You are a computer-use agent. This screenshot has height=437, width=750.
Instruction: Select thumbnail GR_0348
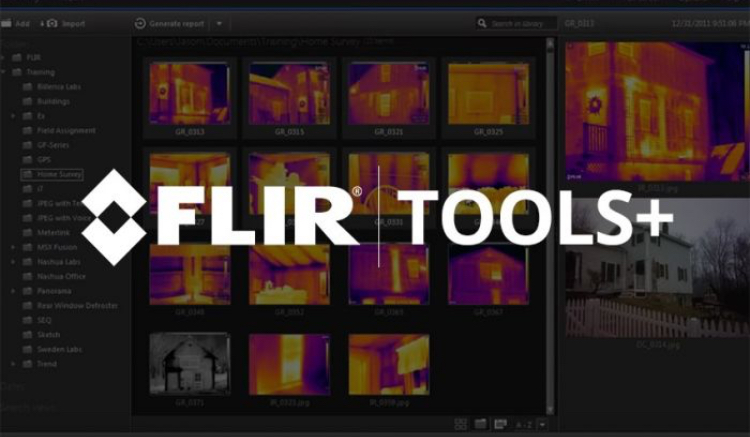190,274
